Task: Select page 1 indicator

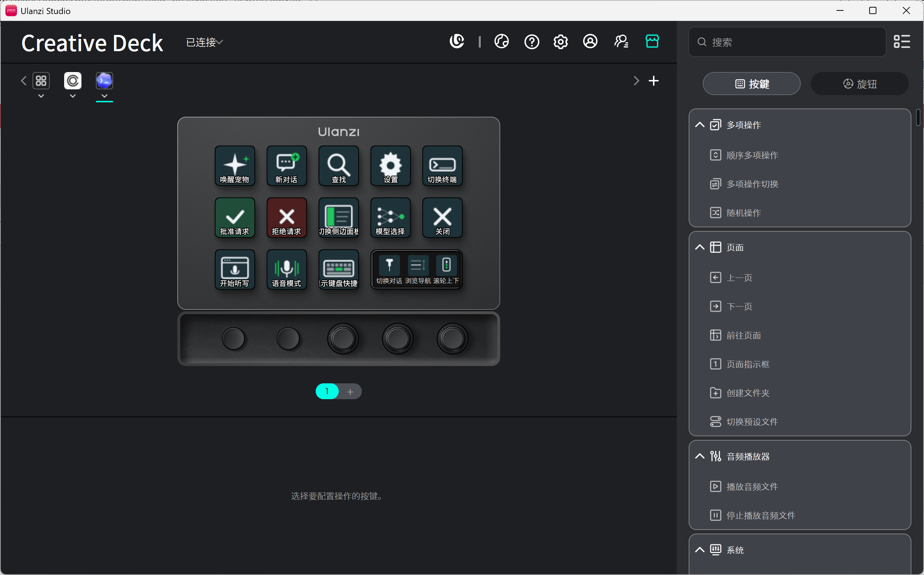Action: click(327, 391)
